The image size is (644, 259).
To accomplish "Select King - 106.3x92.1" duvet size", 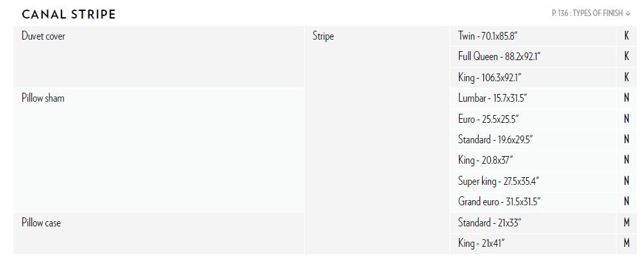I will (490, 78).
